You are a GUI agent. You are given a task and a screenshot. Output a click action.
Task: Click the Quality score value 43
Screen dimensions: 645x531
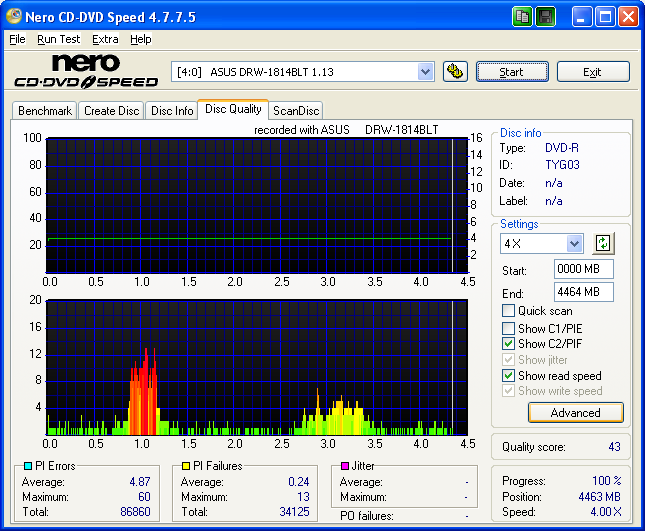(615, 447)
